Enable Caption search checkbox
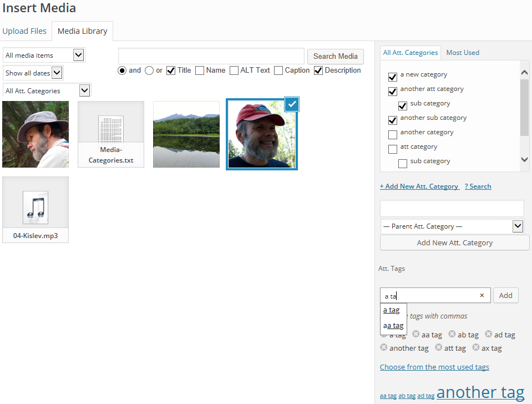 (278, 70)
